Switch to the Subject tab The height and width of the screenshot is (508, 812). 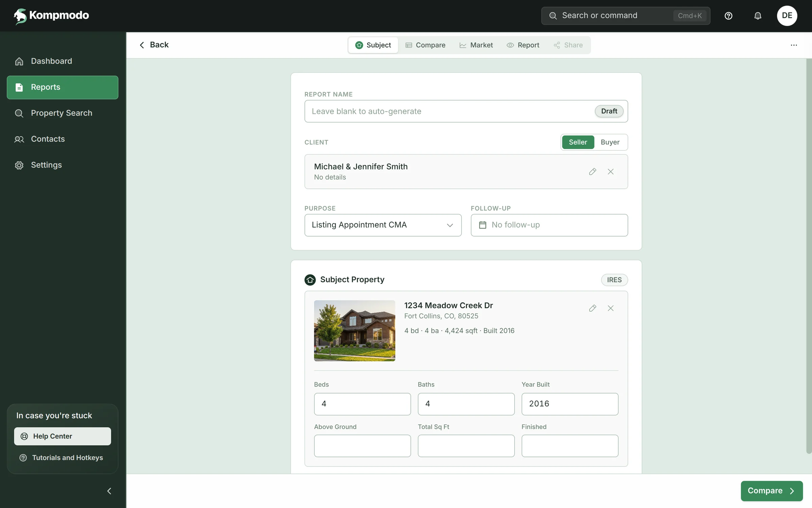[x=373, y=45]
